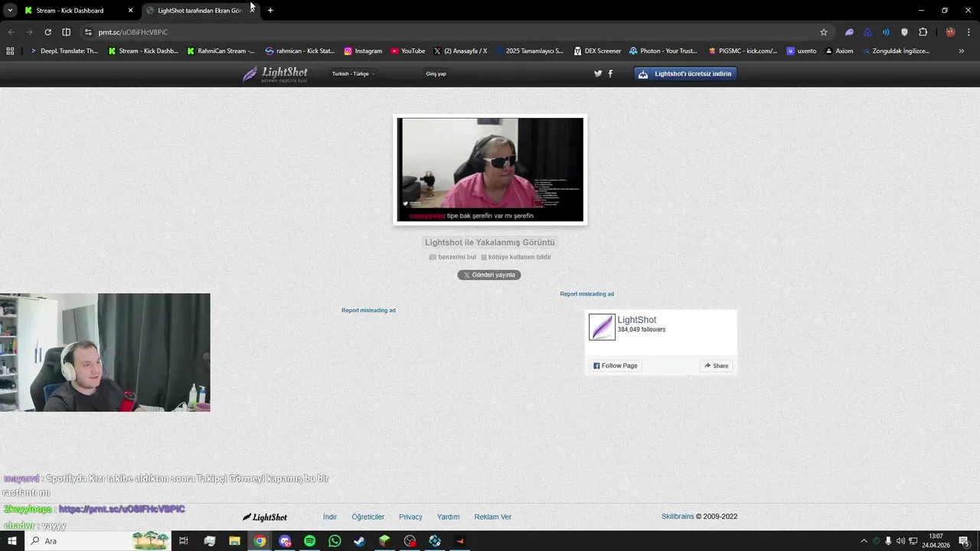Screen dimensions: 980x551
Task: Click Share on the Facebook widget
Action: click(717, 366)
